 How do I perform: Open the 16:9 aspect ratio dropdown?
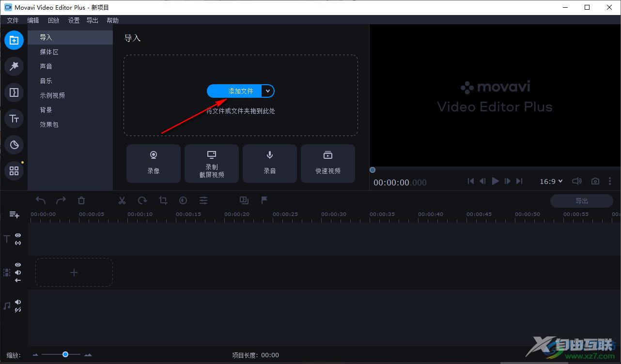[x=551, y=181]
